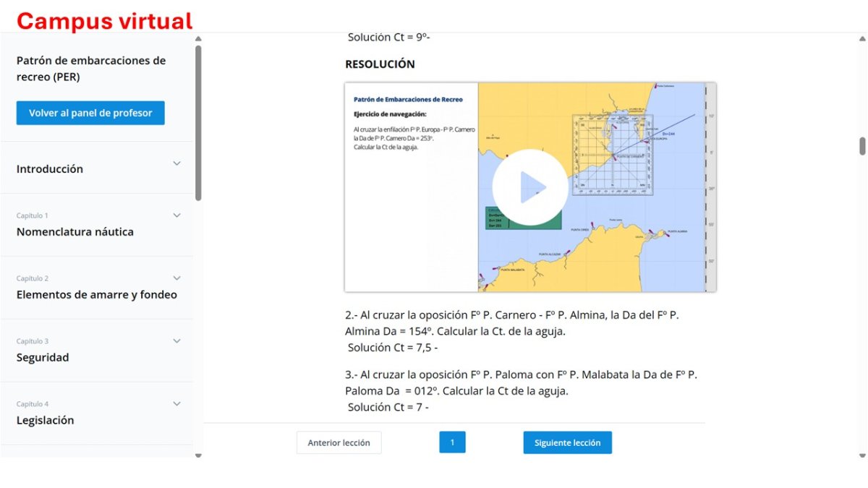This screenshot has height=488, width=868.
Task: Go to Anterior lección
Action: pos(339,442)
